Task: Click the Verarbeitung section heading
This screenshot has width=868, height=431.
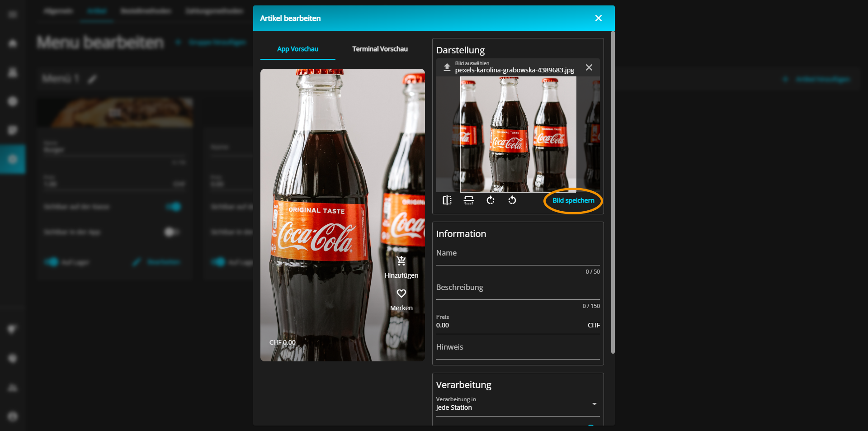Action: (464, 385)
